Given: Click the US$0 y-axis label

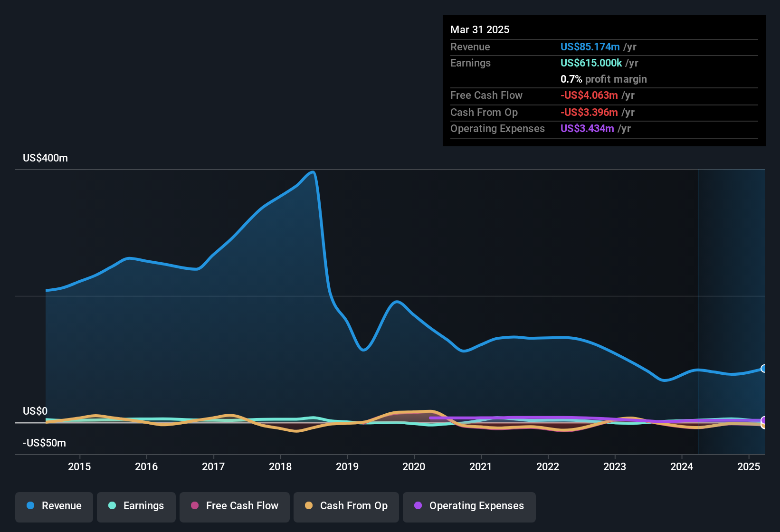Looking at the screenshot, I should [35, 411].
